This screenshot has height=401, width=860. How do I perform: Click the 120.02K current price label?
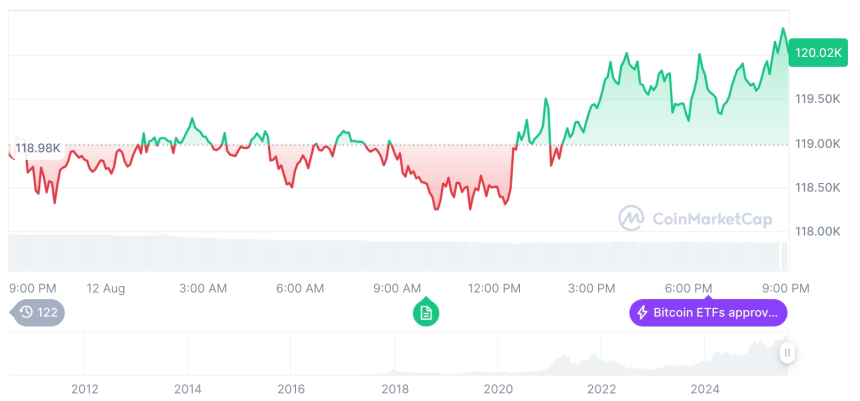click(817, 53)
